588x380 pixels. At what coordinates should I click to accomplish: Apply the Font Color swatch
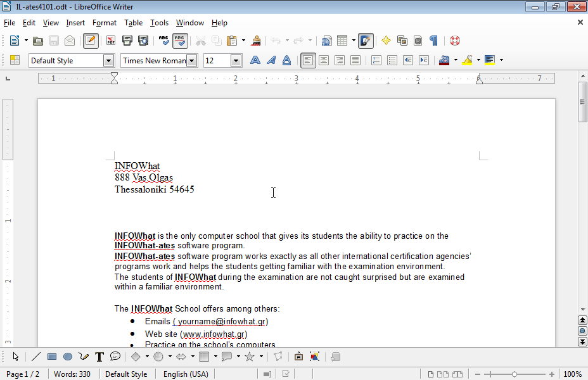click(x=444, y=60)
